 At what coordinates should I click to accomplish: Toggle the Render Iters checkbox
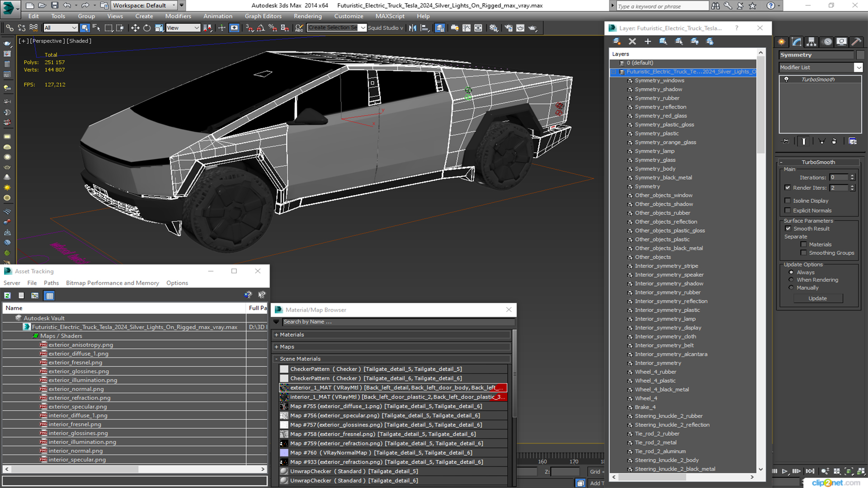coord(788,188)
